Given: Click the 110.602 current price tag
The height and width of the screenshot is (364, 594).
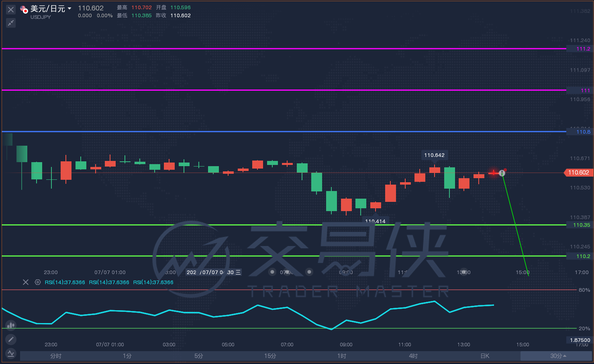Looking at the screenshot, I should coord(578,173).
